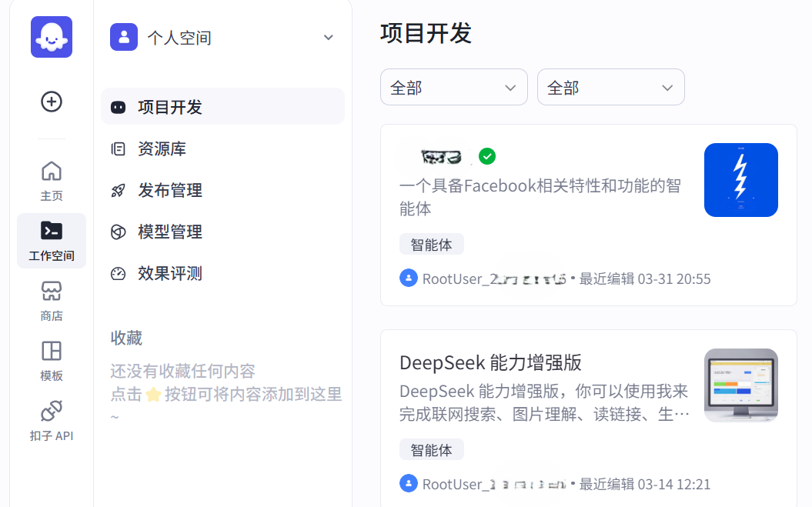Screen dimensions: 812x507
Task: Open the second 全部 filter dropdown
Action: click(610, 87)
